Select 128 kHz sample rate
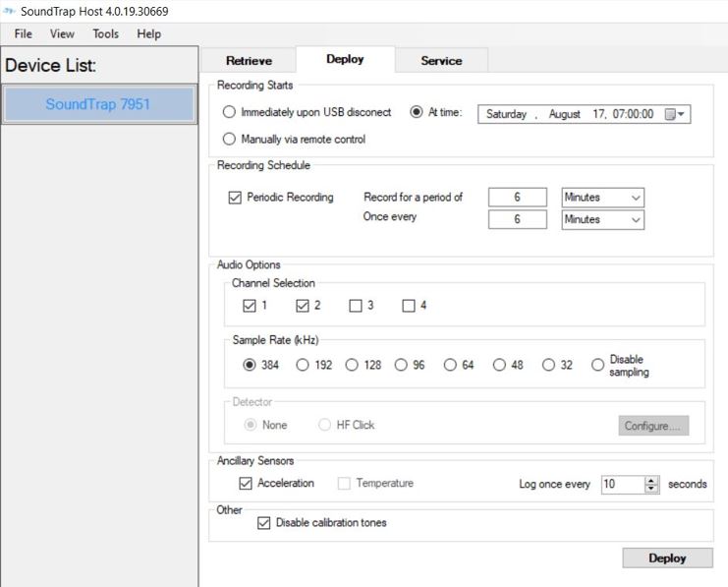 [352, 365]
